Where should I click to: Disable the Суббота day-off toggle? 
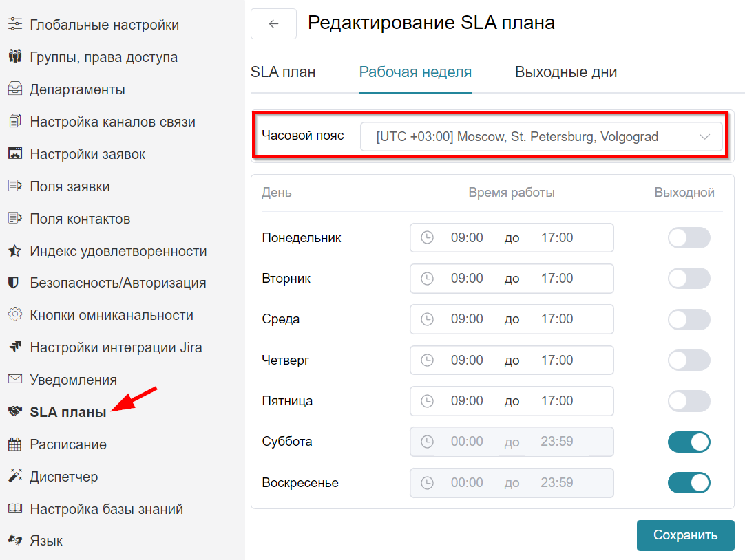689,442
